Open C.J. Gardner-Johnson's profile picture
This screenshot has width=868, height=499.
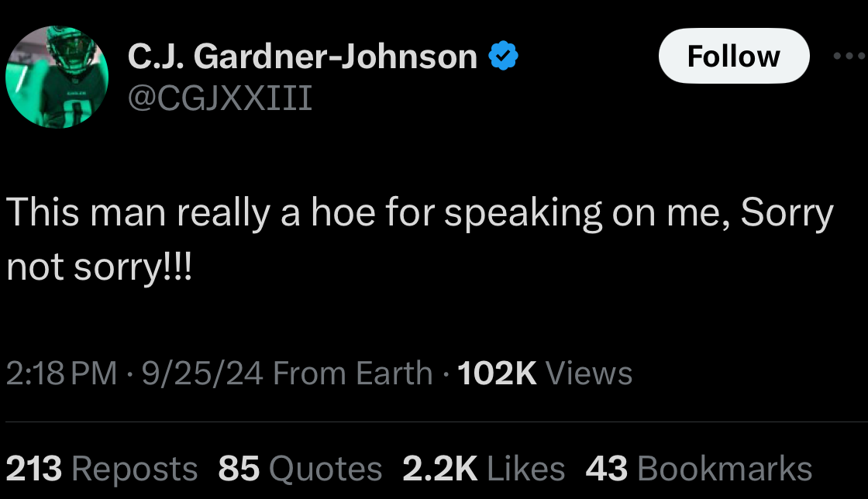pyautogui.click(x=57, y=76)
